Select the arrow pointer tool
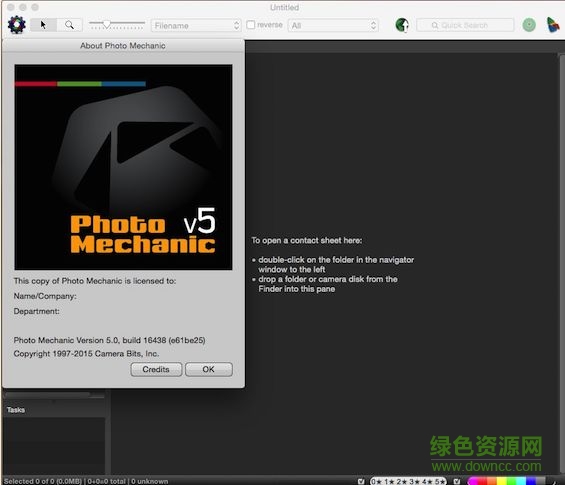Viewport: 565px width, 485px height. [43, 25]
